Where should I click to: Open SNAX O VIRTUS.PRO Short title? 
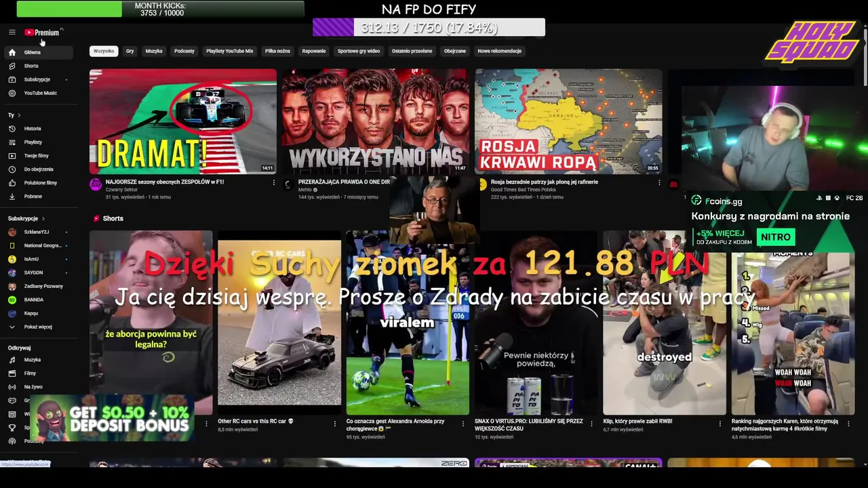pos(529,424)
